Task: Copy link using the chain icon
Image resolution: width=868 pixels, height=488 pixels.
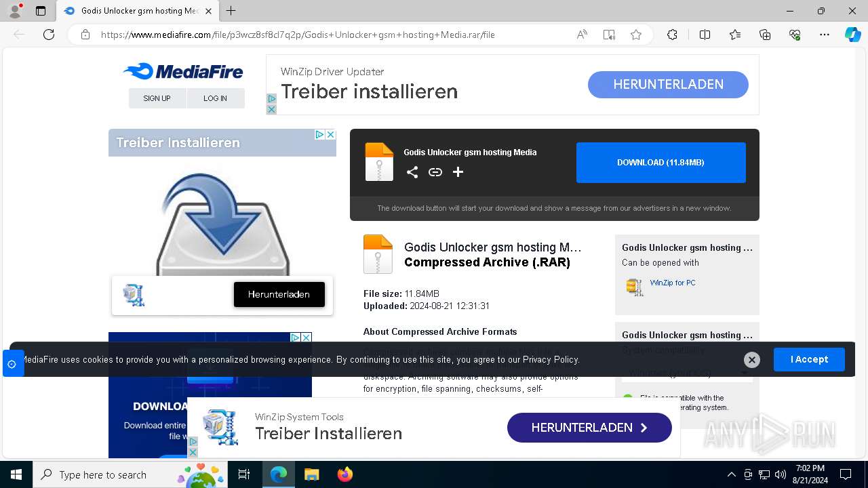Action: click(435, 172)
